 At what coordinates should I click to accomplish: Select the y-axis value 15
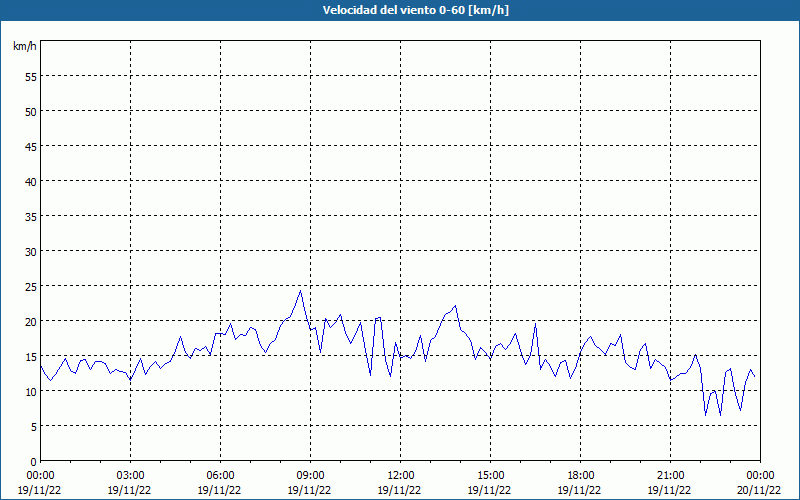coord(31,357)
